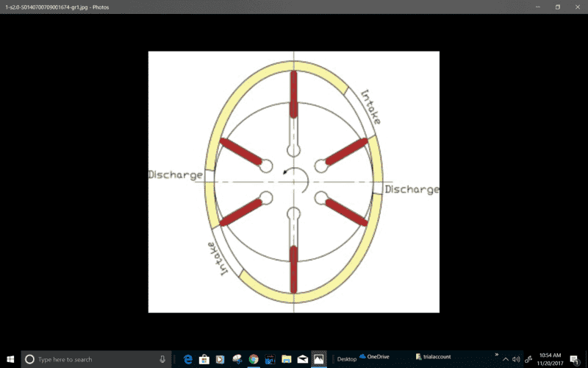
Task: Click the Photos window title text
Action: [x=57, y=7]
